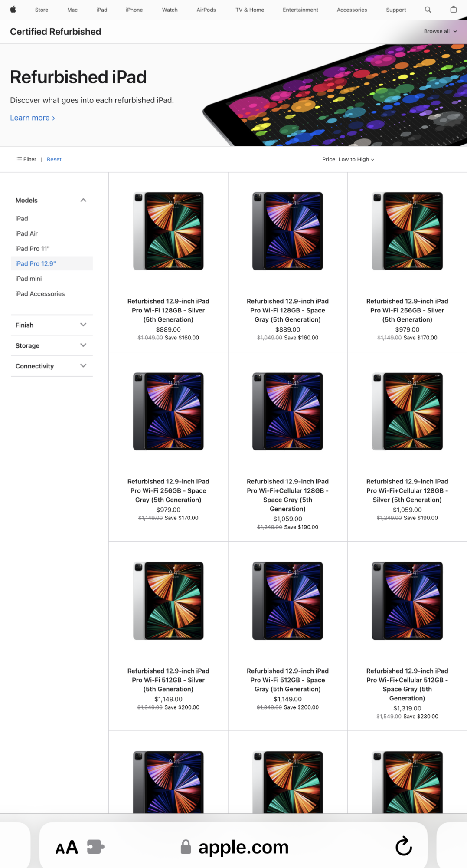Click the $1,319.00 price text
This screenshot has width=467, height=868.
[x=407, y=708]
